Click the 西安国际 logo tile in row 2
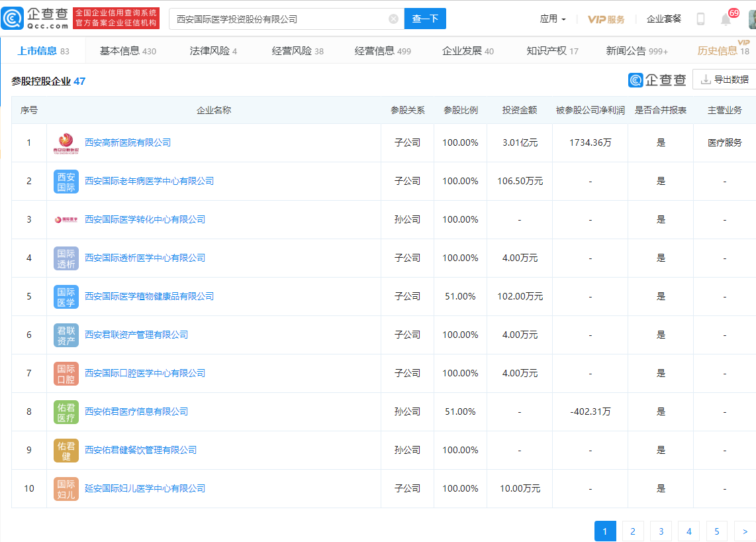Screen dimensions: 756x542 point(66,182)
